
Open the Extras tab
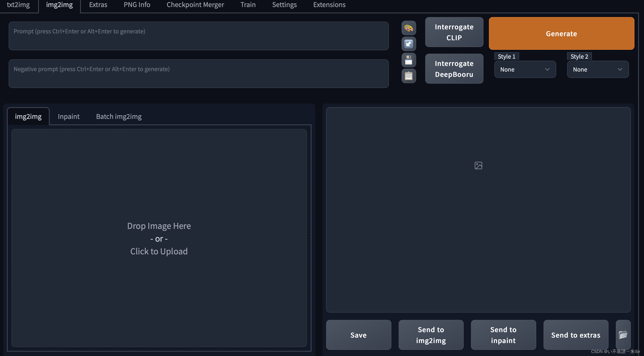[98, 5]
